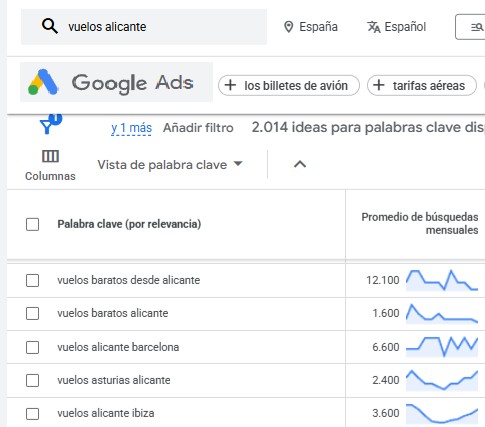This screenshot has width=485, height=427.
Task: Add 'tarifas aéreas' suggestion chip
Action: (x=422, y=86)
